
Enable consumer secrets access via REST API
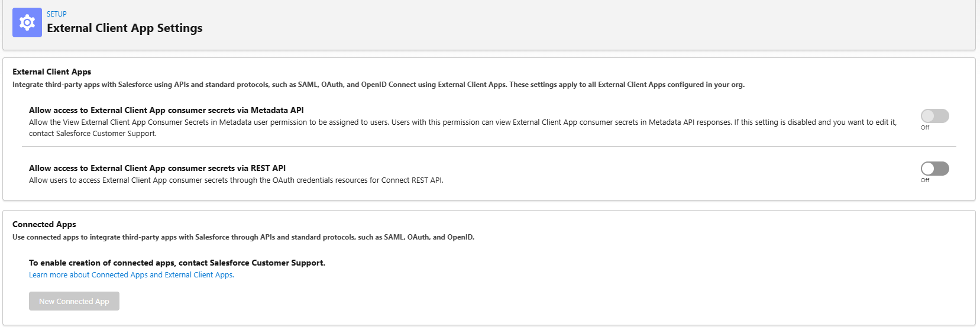tap(934, 169)
